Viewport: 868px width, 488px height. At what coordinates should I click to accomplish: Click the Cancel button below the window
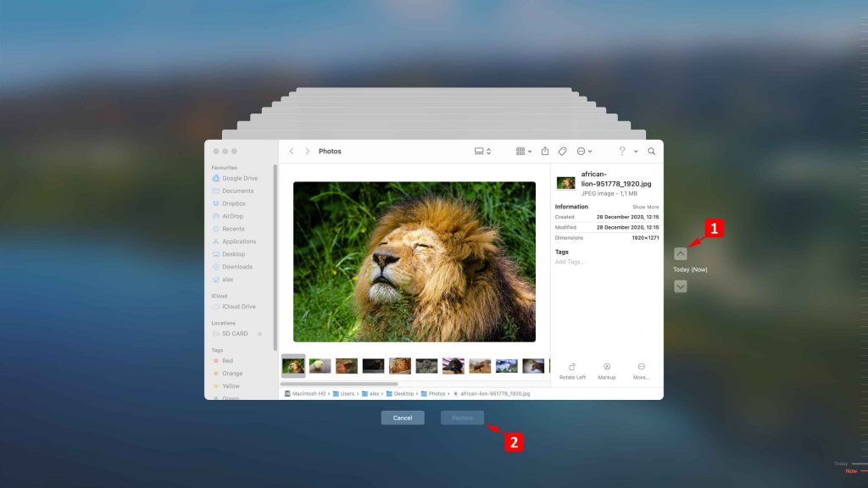click(403, 418)
